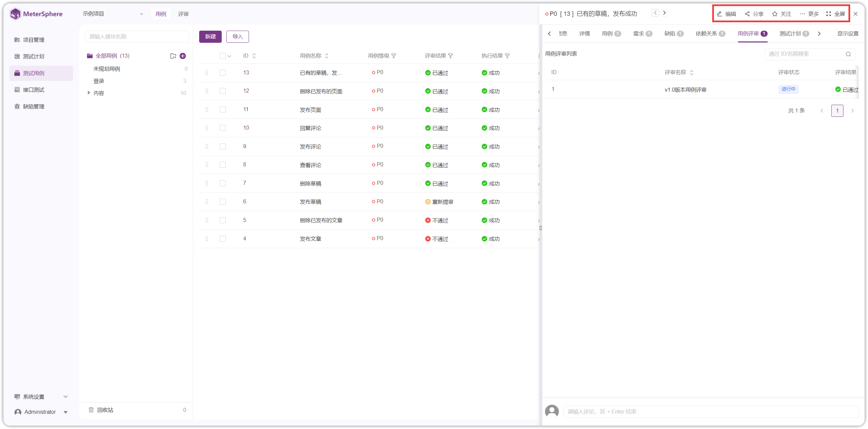Viewport: 868px width, 429px height.
Task: Check the box for case 10
Action: [223, 128]
